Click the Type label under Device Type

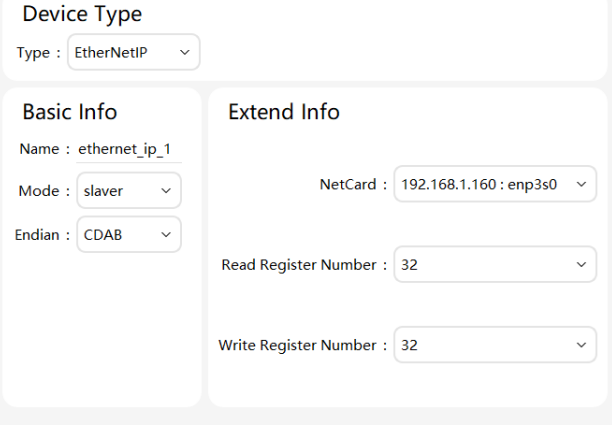pos(33,53)
